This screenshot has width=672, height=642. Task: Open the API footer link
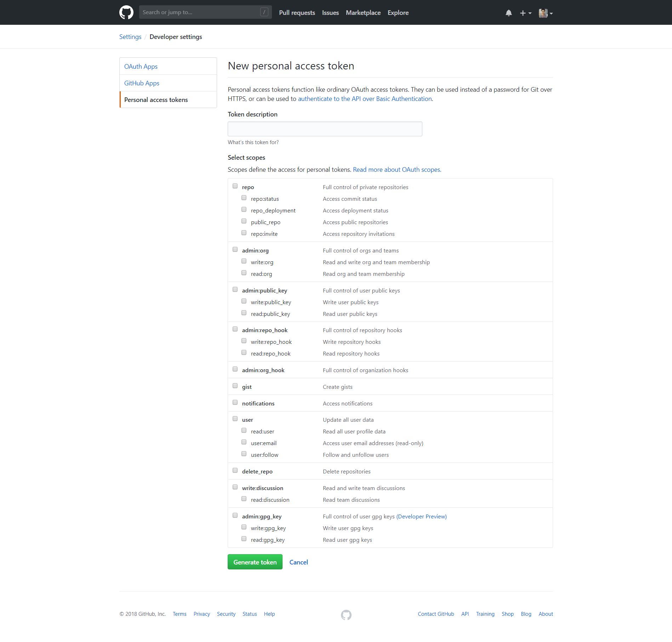tap(465, 614)
